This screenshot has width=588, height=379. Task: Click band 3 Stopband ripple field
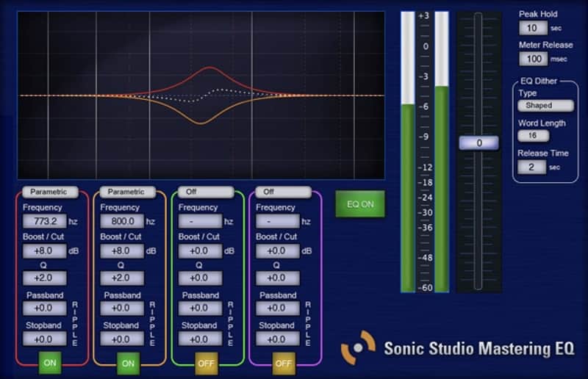(x=200, y=339)
